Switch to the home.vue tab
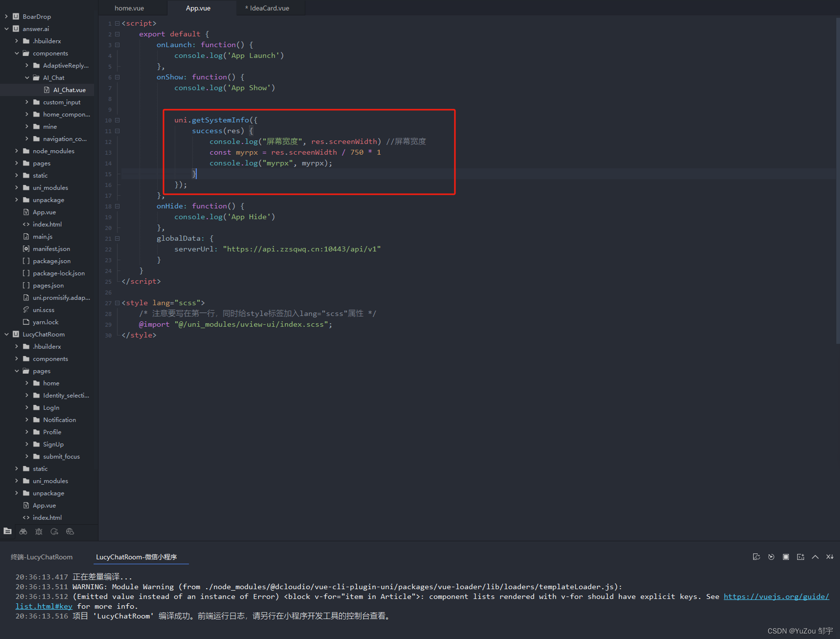Viewport: 840px width, 639px height. 129,8
